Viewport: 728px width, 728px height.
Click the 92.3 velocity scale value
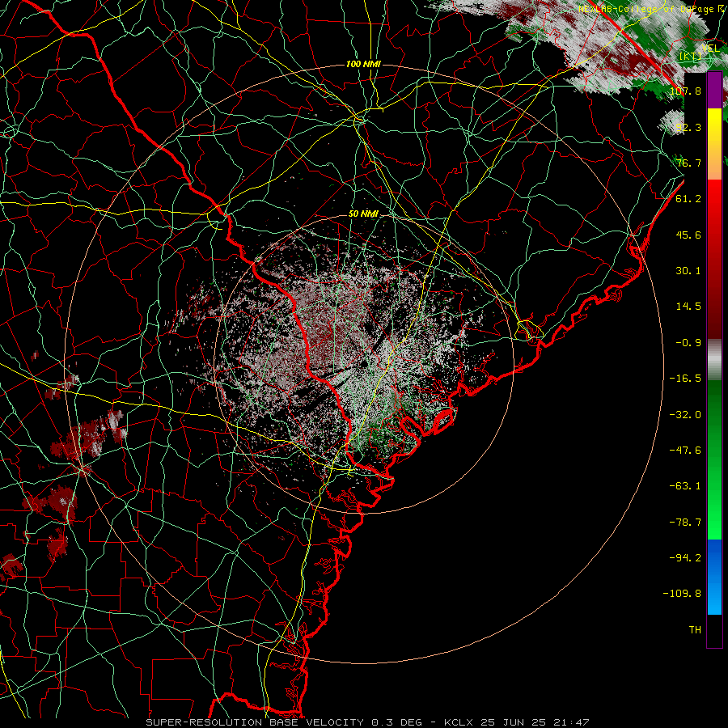[688, 127]
